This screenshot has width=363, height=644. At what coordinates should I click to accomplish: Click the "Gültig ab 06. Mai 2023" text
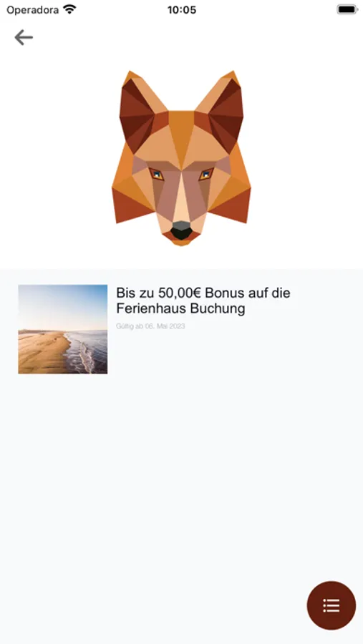pyautogui.click(x=150, y=326)
